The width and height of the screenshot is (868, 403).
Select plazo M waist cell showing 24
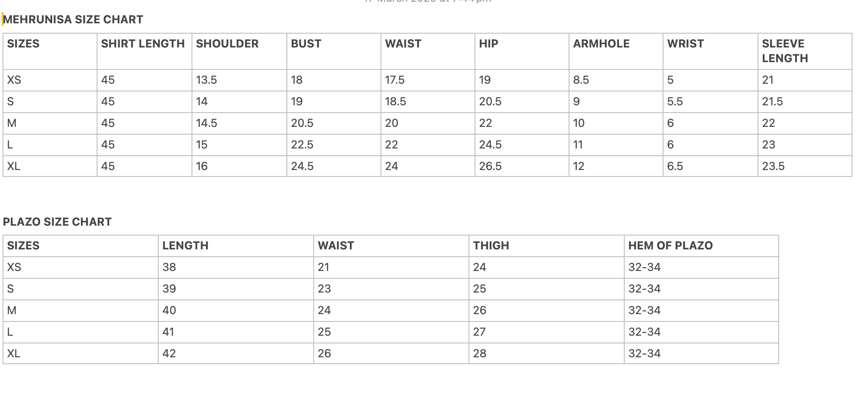391,311
